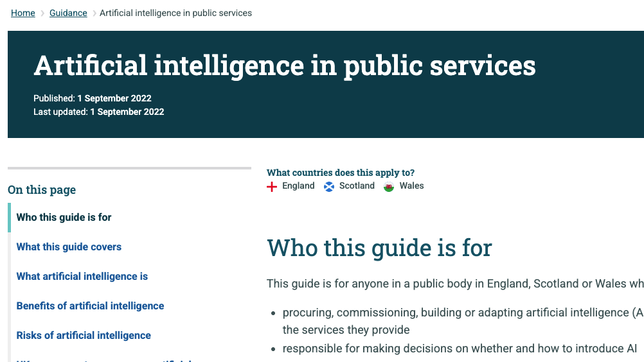Image resolution: width=644 pixels, height=362 pixels.
Task: Click the England flag icon
Action: click(272, 187)
